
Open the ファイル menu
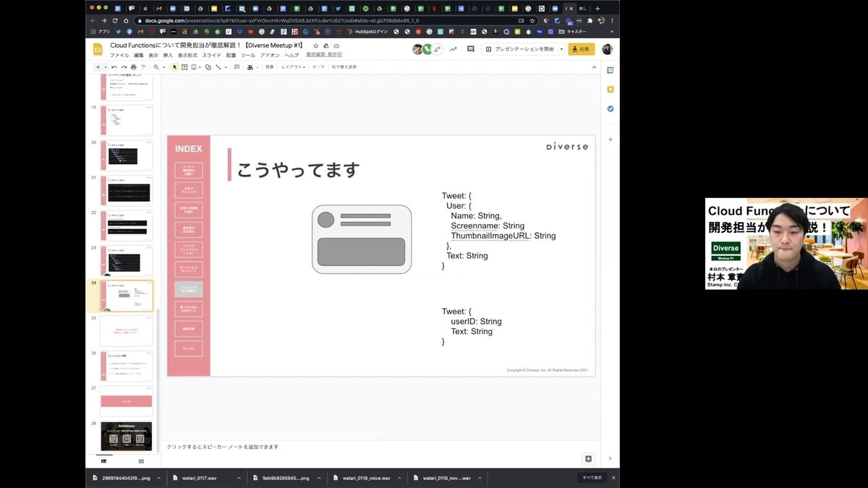click(x=119, y=55)
